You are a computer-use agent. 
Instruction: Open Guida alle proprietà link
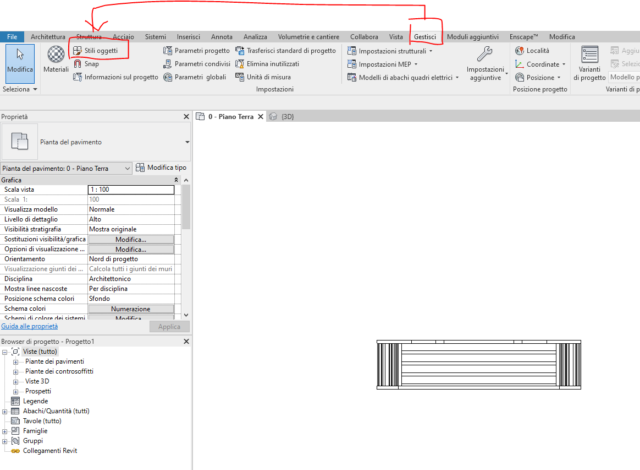point(29,326)
